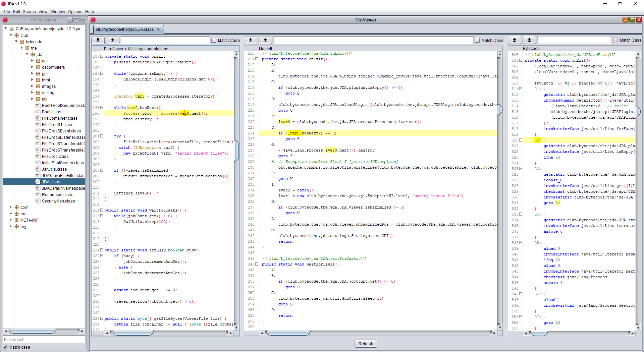This screenshot has width=644, height=352.
Task: Close the JDA.class tab
Action: click(x=158, y=30)
